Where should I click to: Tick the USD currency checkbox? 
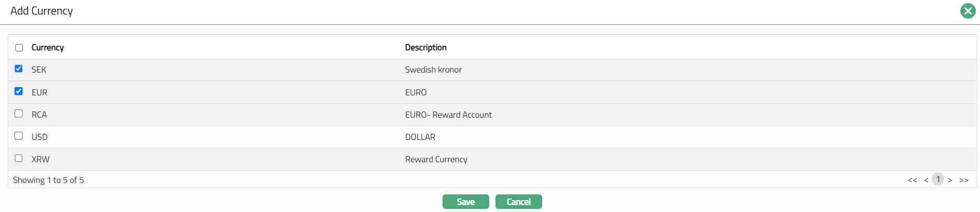click(19, 136)
